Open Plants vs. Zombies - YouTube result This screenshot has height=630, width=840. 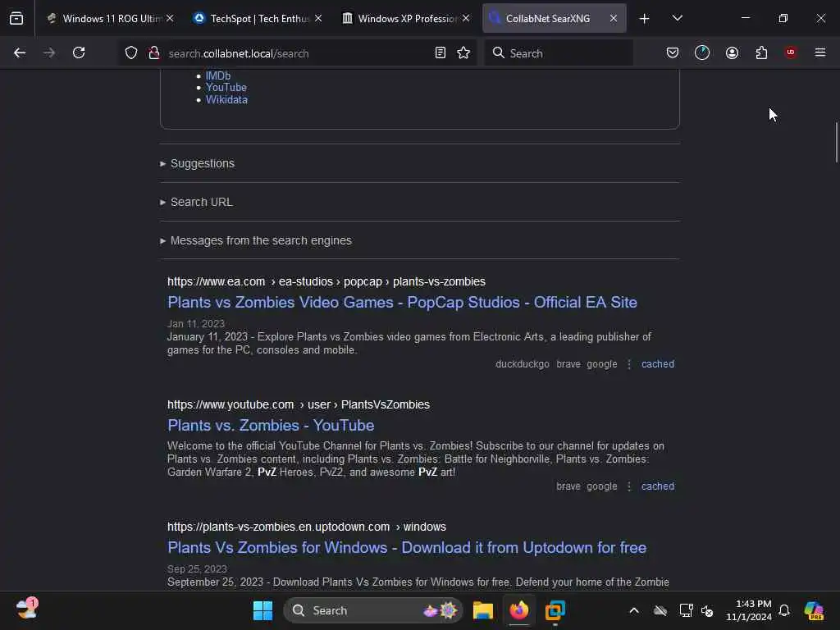tap(271, 426)
